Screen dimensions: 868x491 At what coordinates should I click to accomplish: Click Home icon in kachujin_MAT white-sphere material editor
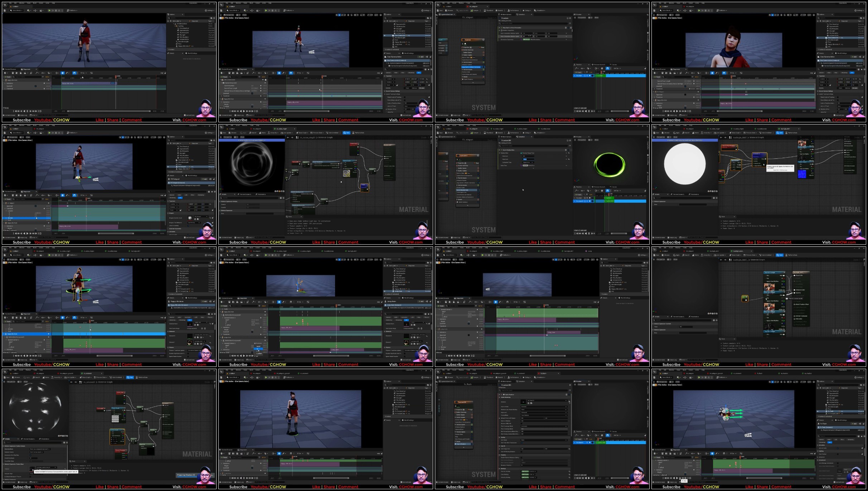(693, 133)
